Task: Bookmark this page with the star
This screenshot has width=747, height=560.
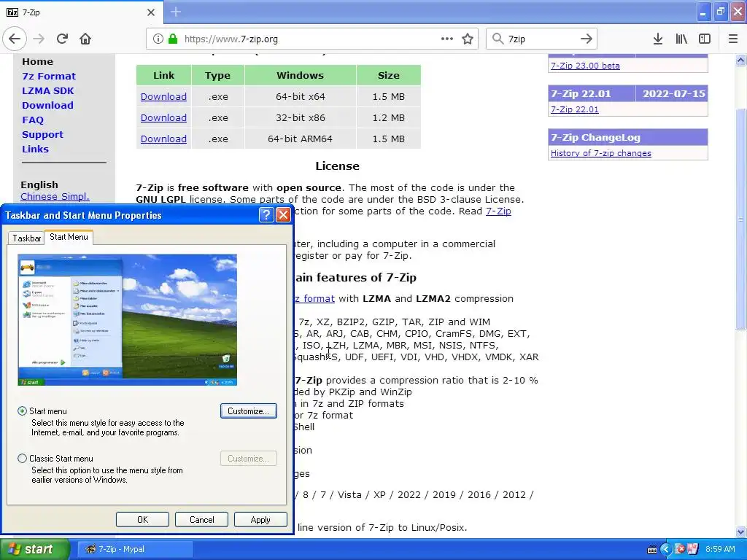Action: (x=468, y=39)
